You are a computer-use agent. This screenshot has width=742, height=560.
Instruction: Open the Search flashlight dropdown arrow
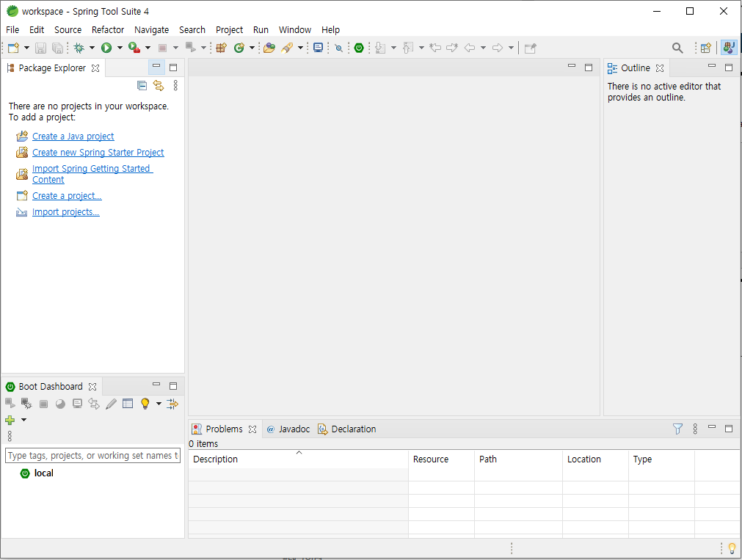[300, 48]
